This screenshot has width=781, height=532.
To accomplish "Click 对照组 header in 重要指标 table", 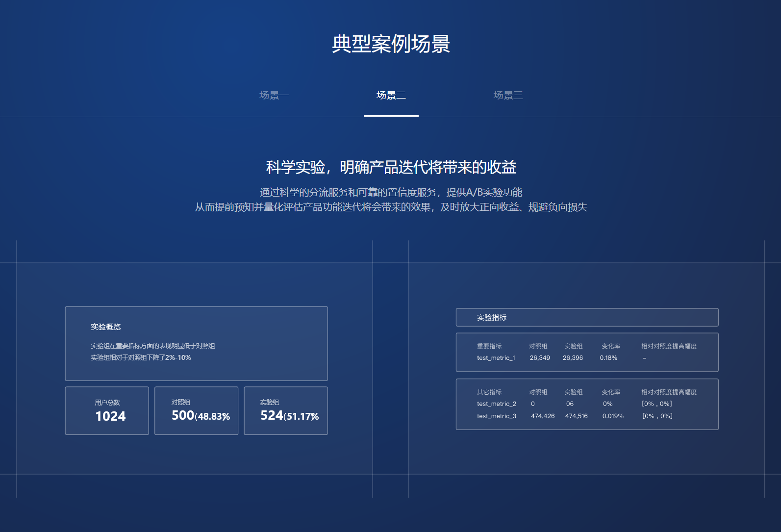I will 538,346.
